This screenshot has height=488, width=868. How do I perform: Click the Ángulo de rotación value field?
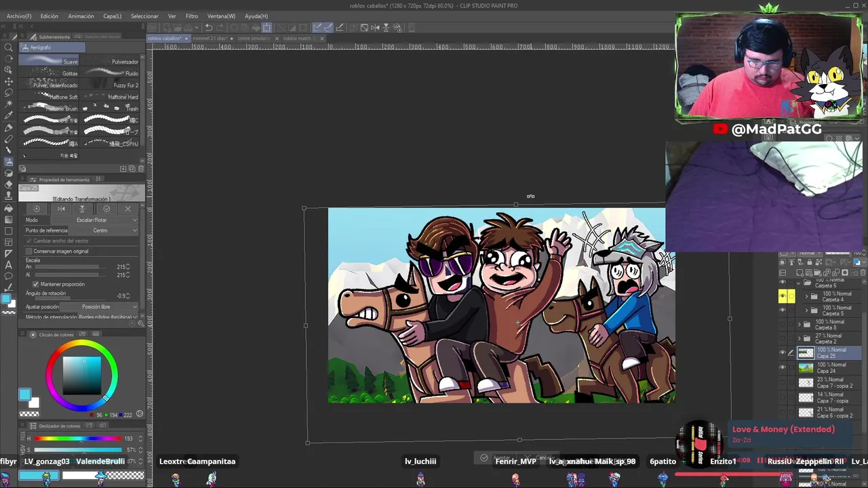[122, 296]
